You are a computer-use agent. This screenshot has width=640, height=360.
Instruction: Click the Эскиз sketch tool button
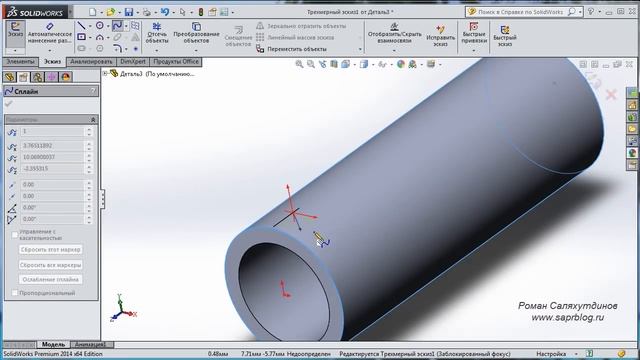[15, 33]
